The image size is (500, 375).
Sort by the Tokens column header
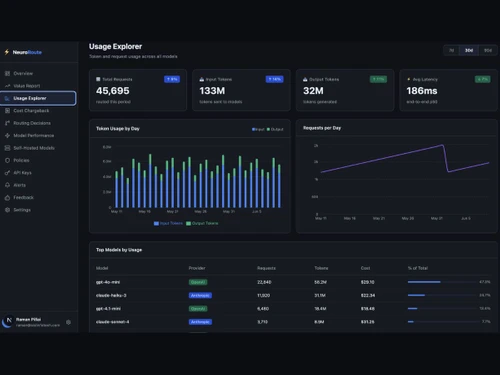click(x=321, y=268)
